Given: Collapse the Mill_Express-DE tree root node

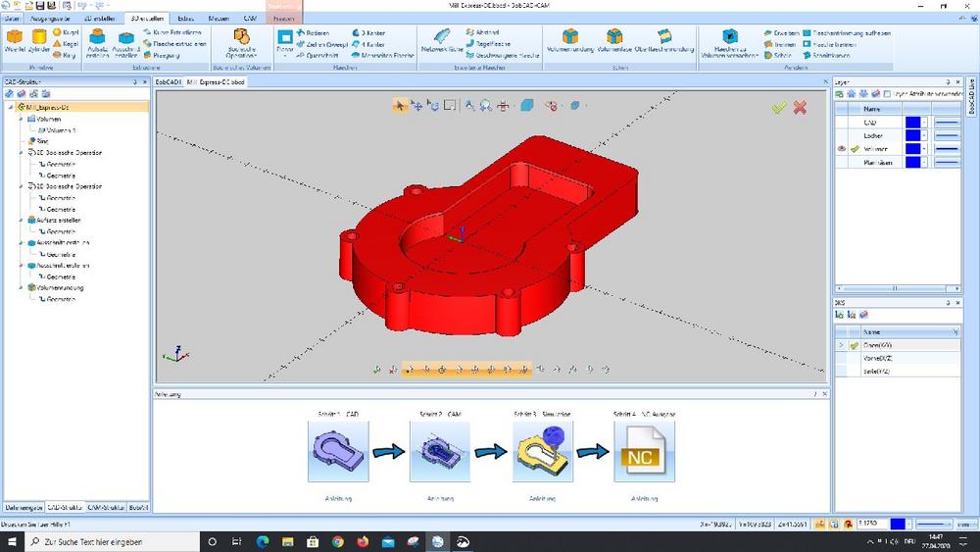Looking at the screenshot, I should coord(10,106).
